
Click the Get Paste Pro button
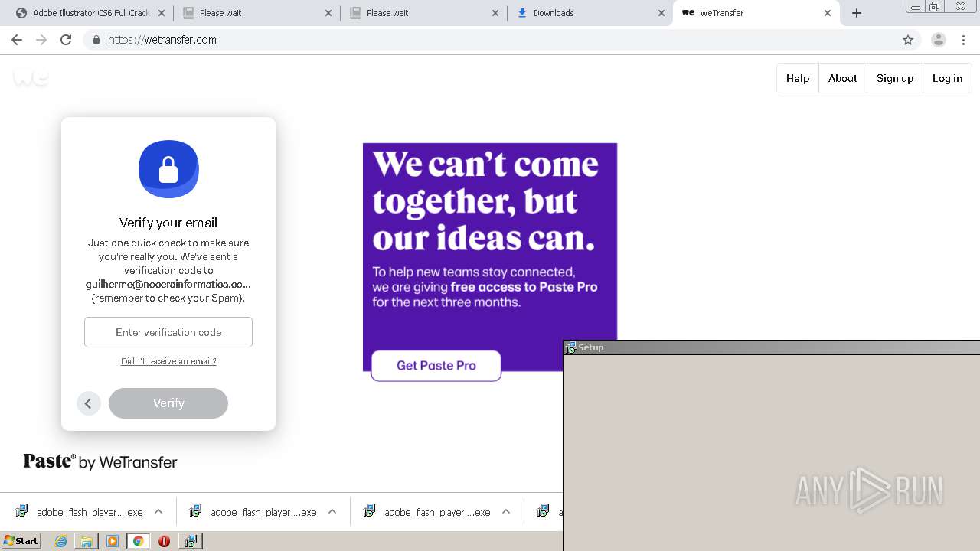436,366
